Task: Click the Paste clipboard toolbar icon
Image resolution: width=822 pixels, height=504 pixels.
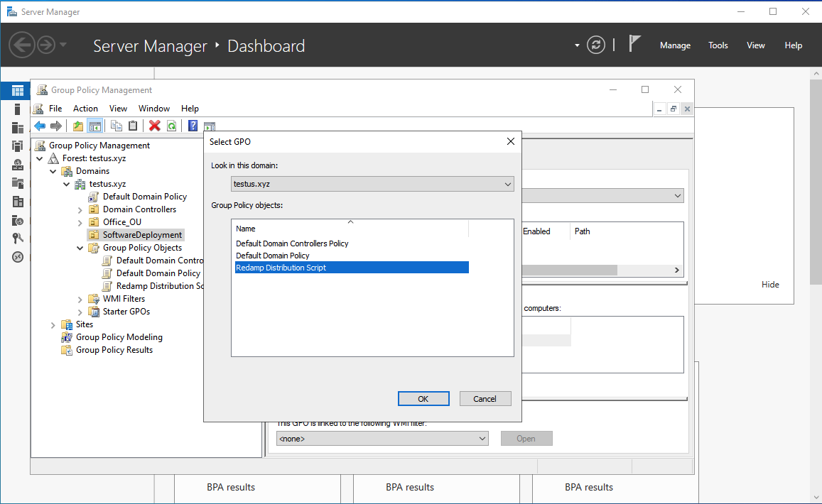Action: [133, 126]
